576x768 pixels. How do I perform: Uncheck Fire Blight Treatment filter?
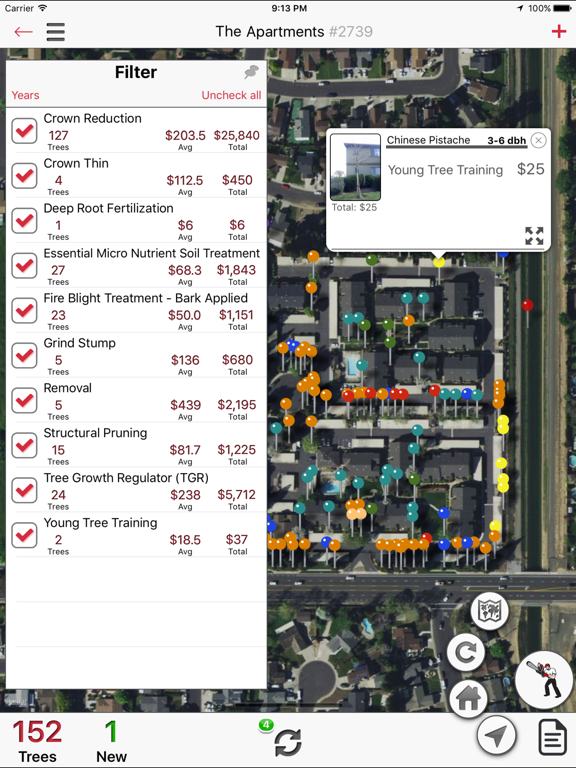pyautogui.click(x=24, y=311)
